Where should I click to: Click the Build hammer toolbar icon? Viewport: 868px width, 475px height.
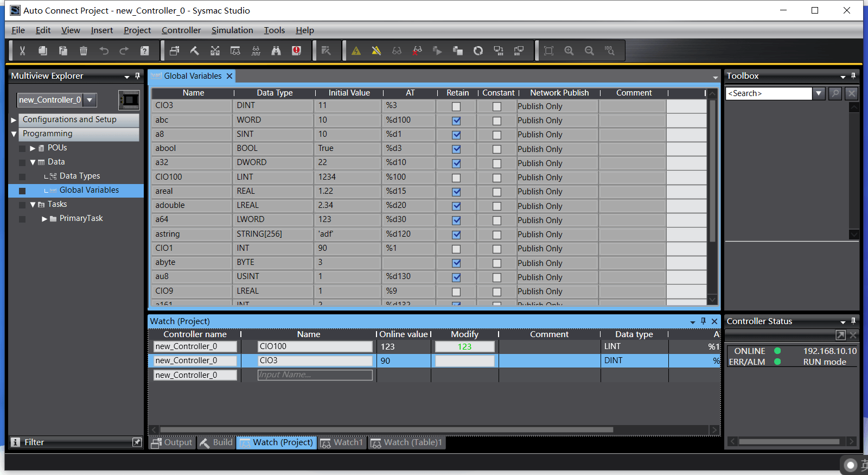194,50
